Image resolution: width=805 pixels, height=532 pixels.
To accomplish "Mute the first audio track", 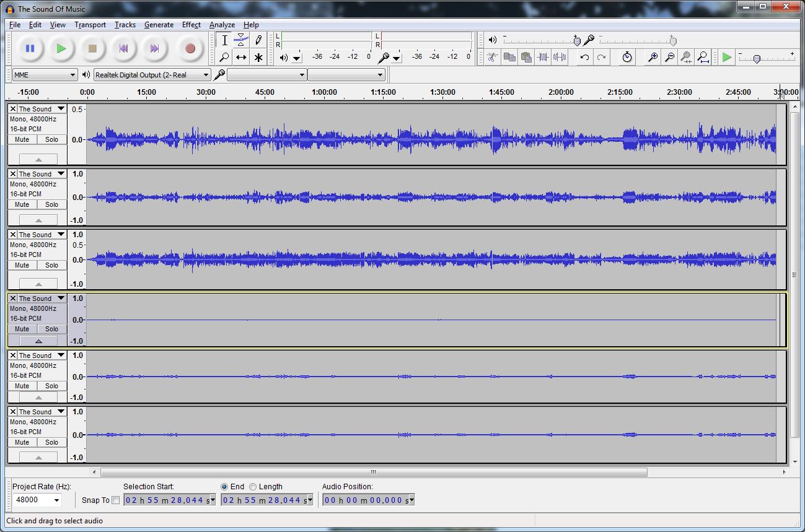I will (x=22, y=139).
